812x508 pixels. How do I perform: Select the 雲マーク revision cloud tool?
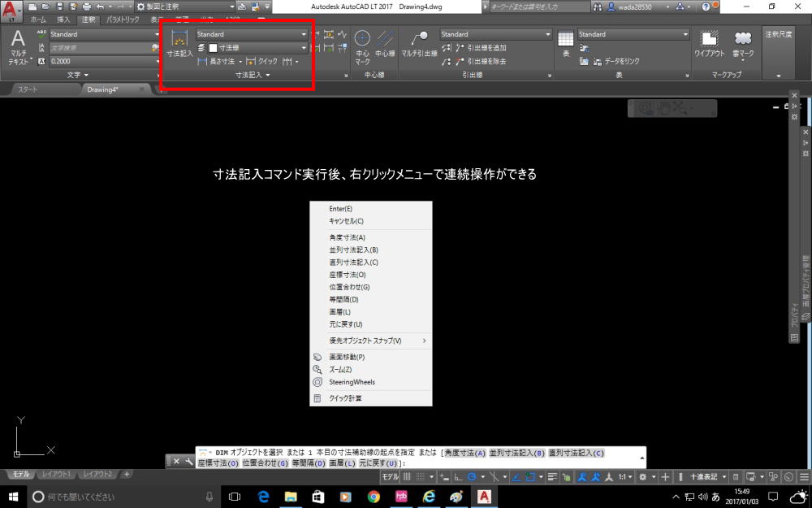(x=743, y=45)
